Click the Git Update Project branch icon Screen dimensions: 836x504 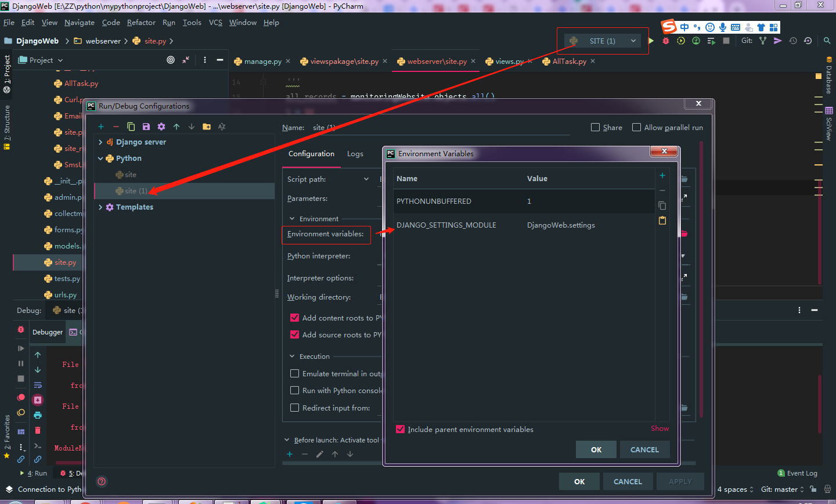click(x=763, y=41)
